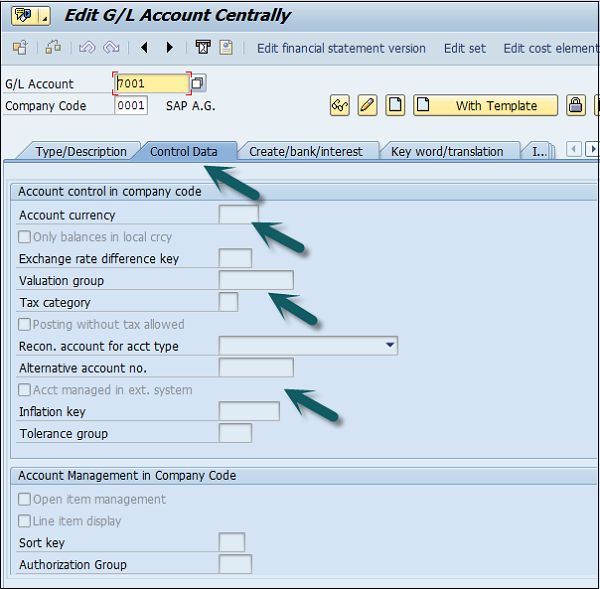
Task: Select the Key word/translation tab
Action: tap(447, 152)
